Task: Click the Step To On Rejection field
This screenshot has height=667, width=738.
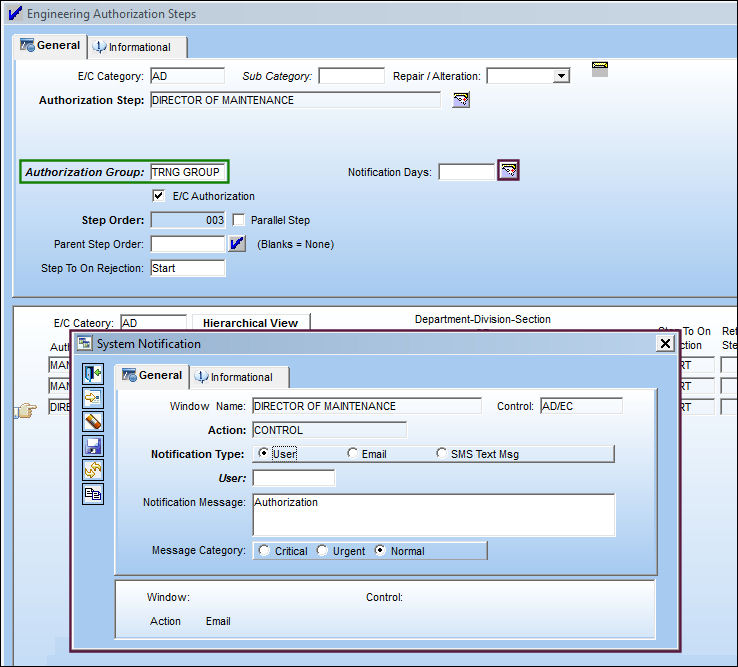Action: pyautogui.click(x=188, y=268)
